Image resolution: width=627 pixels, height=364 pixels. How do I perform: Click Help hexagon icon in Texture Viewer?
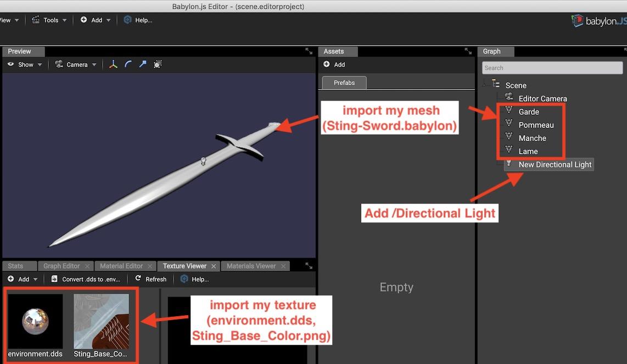[184, 279]
